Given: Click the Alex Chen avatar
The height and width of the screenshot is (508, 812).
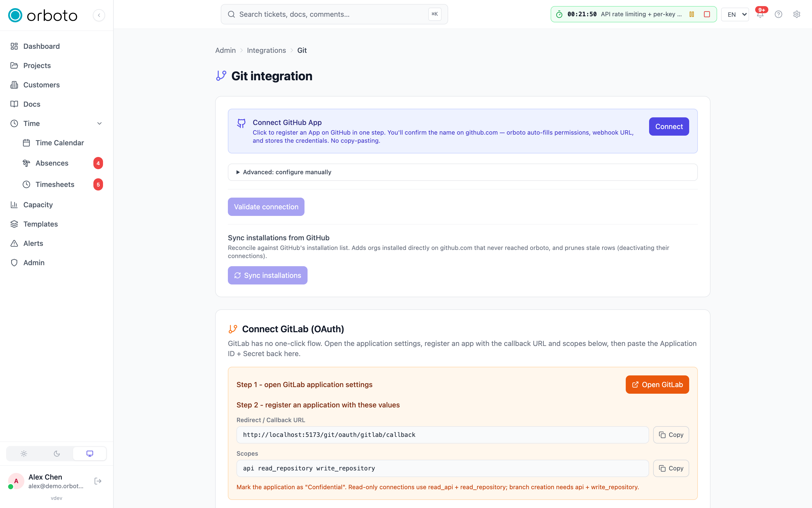Looking at the screenshot, I should pos(16,481).
